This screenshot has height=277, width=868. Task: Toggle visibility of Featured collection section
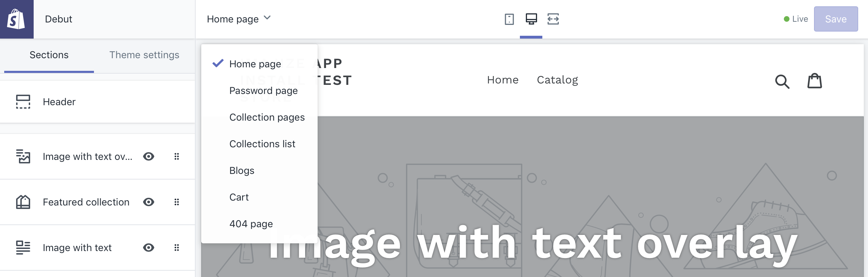(x=149, y=202)
